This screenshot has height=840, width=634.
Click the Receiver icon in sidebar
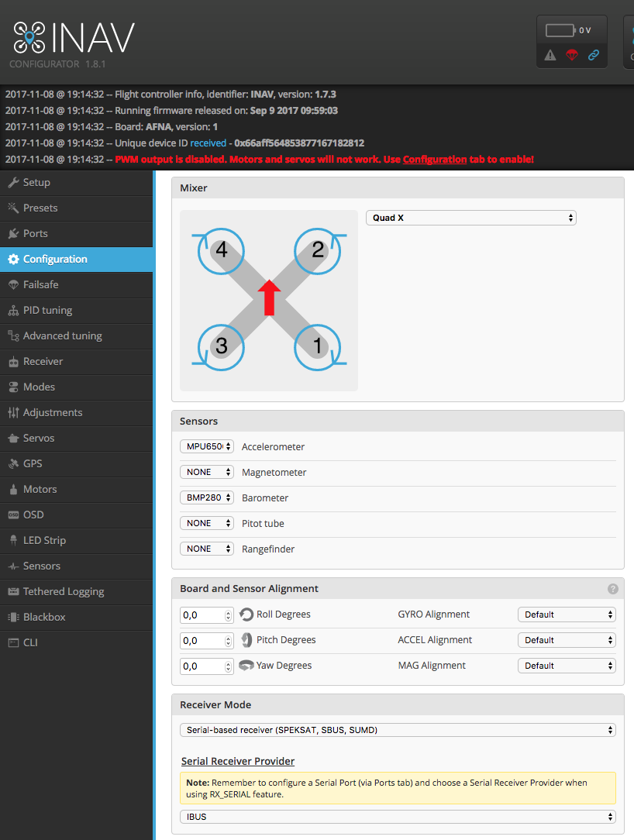(13, 362)
